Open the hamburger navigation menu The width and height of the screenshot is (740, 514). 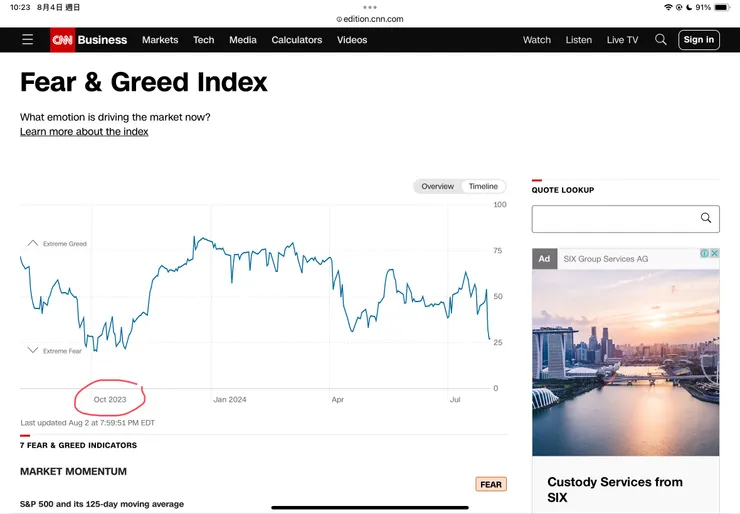tap(27, 40)
